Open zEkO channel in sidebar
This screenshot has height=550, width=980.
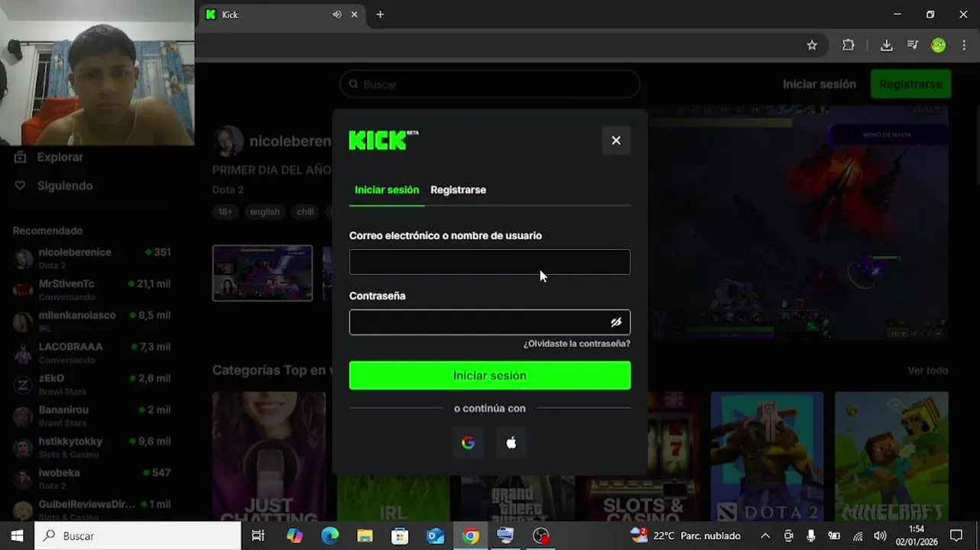point(92,384)
